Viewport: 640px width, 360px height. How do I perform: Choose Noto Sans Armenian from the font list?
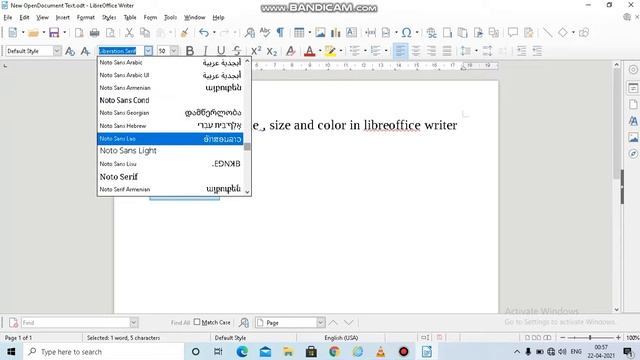pyautogui.click(x=170, y=88)
